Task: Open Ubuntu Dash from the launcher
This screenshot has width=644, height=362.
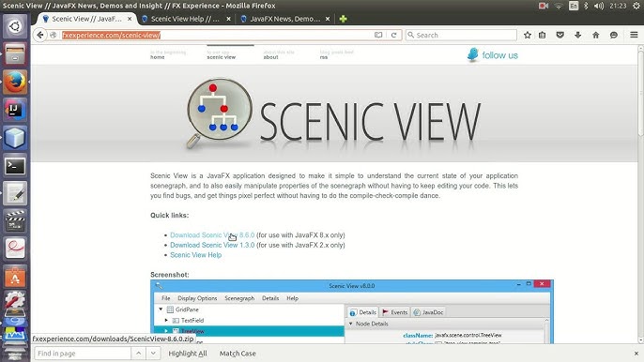Action: pos(15,26)
